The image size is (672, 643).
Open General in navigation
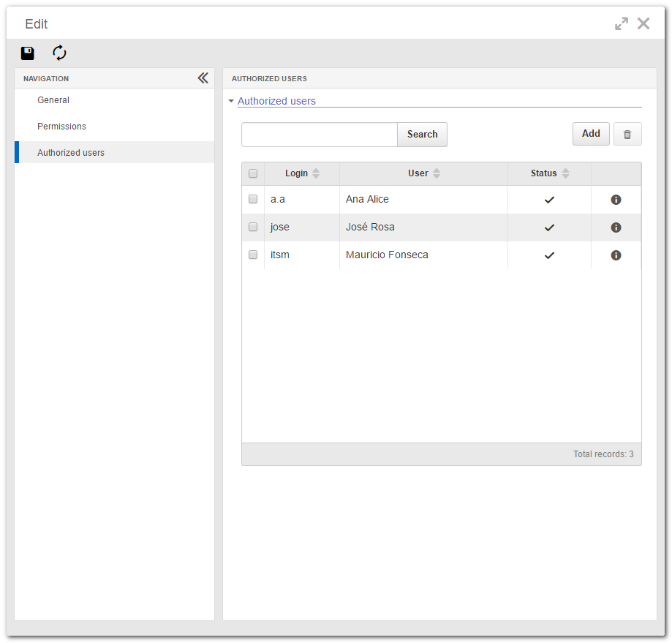click(x=114, y=100)
